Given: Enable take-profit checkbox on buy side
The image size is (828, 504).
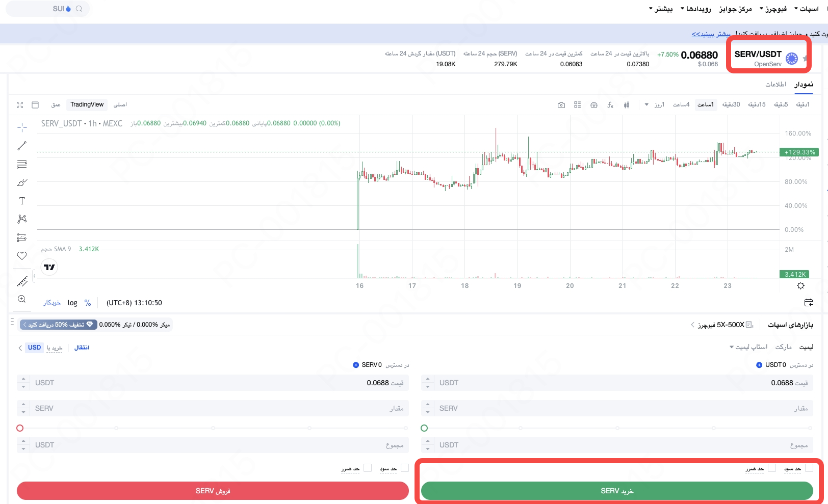Looking at the screenshot, I should (809, 468).
